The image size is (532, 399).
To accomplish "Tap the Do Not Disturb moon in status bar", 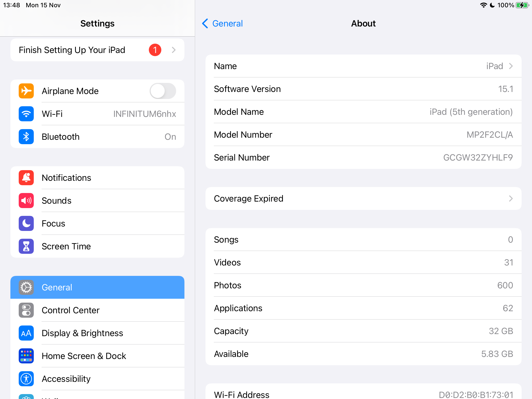I will pyautogui.click(x=492, y=5).
